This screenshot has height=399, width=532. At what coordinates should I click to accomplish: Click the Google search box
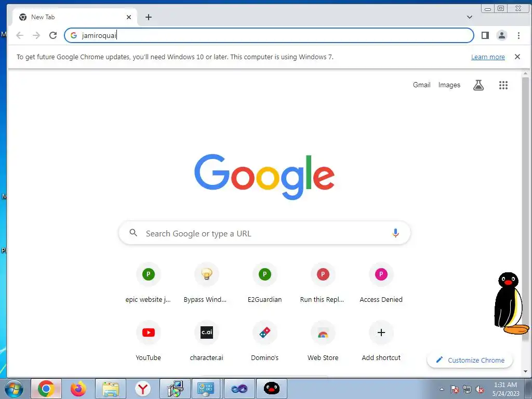[264, 233]
